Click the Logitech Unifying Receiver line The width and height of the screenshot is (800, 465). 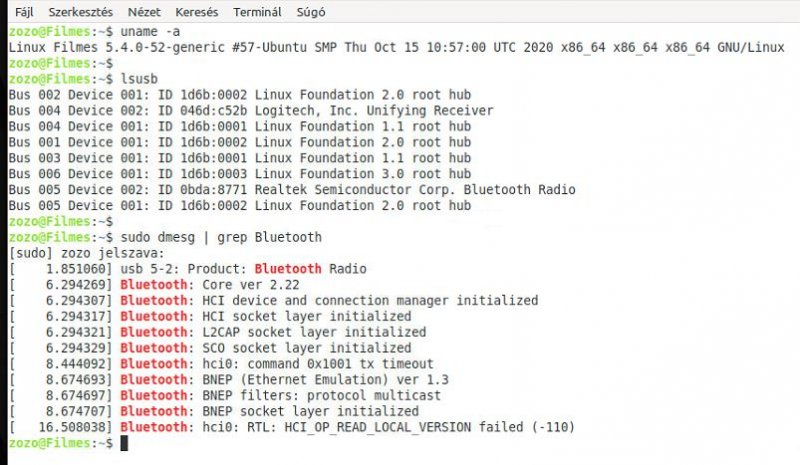click(x=251, y=111)
